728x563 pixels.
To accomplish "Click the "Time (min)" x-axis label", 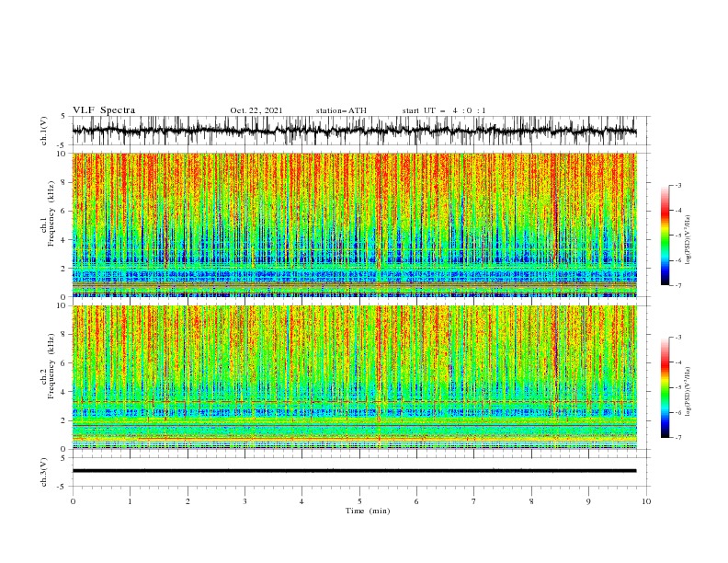I will point(368,511).
